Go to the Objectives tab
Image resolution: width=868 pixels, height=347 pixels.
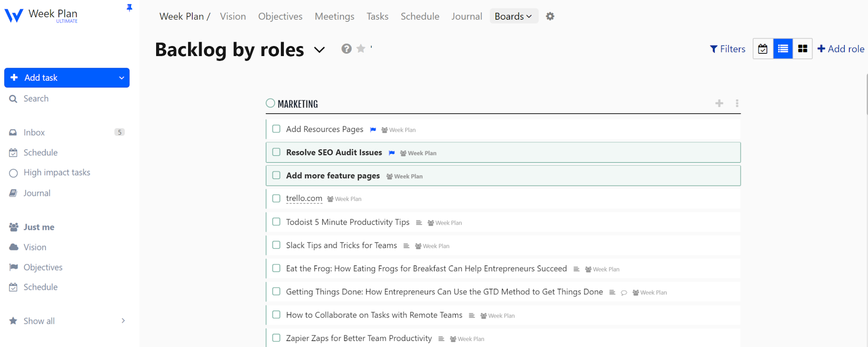coord(280,16)
